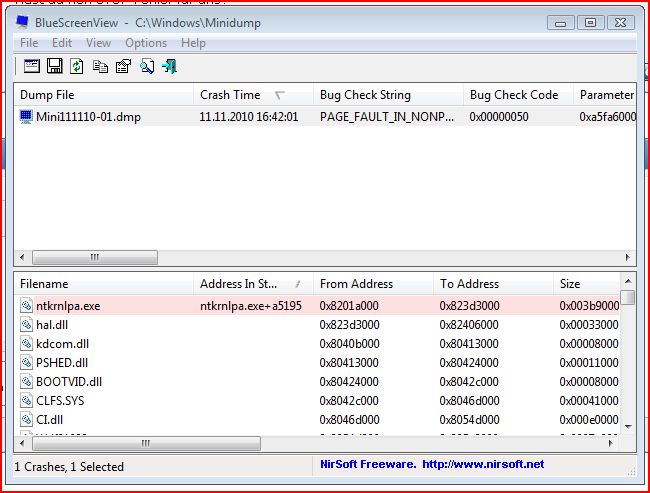
Task: Click the upper pane scroll left arrow
Action: (x=22, y=257)
